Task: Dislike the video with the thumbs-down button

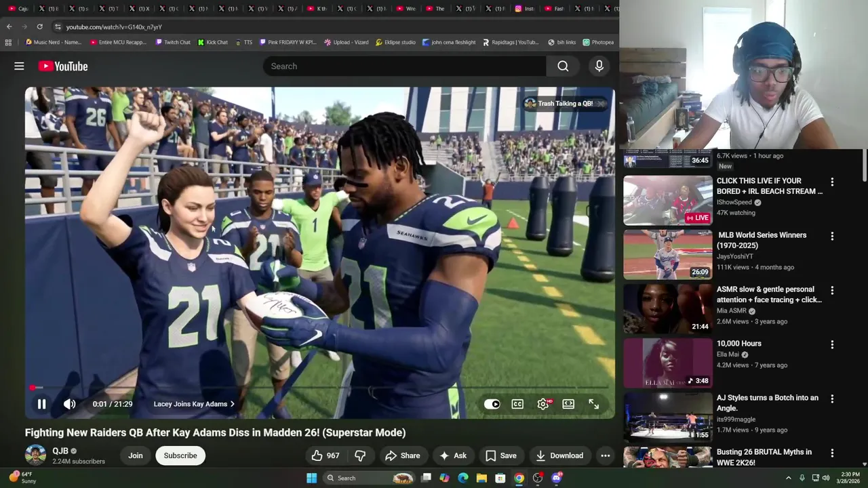Action: click(x=361, y=455)
